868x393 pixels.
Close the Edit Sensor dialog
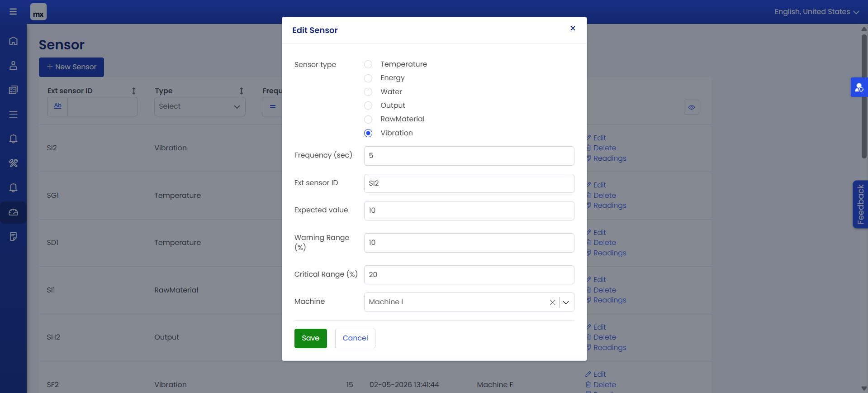pos(573,28)
